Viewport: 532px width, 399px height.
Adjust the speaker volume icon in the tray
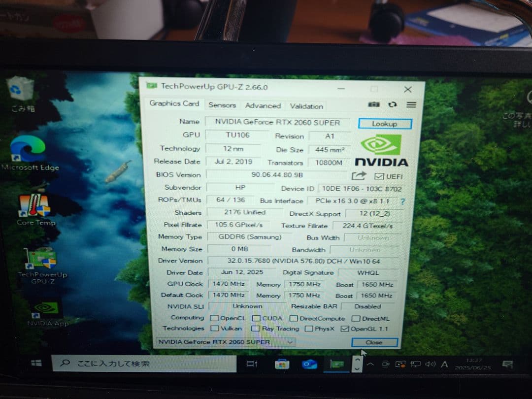tap(431, 365)
